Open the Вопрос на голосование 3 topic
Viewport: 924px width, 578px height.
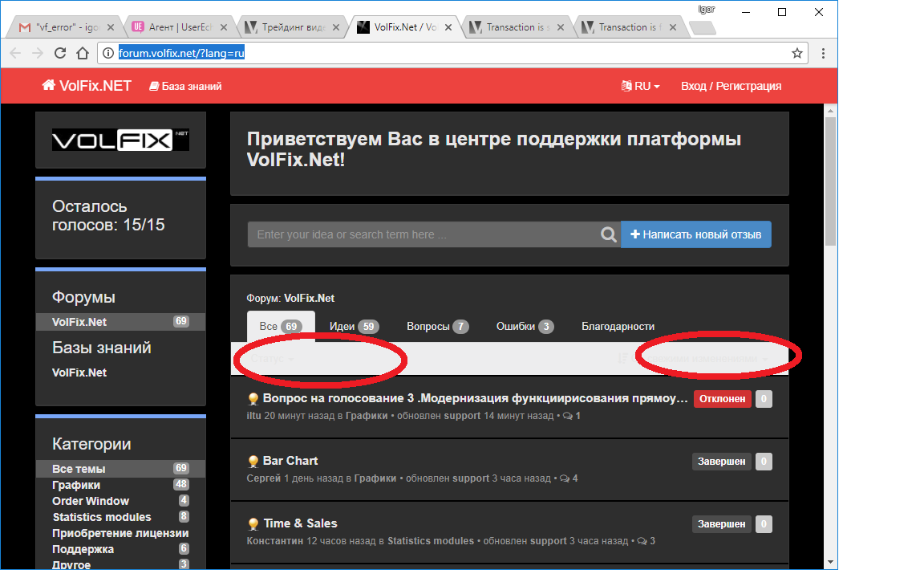476,398
